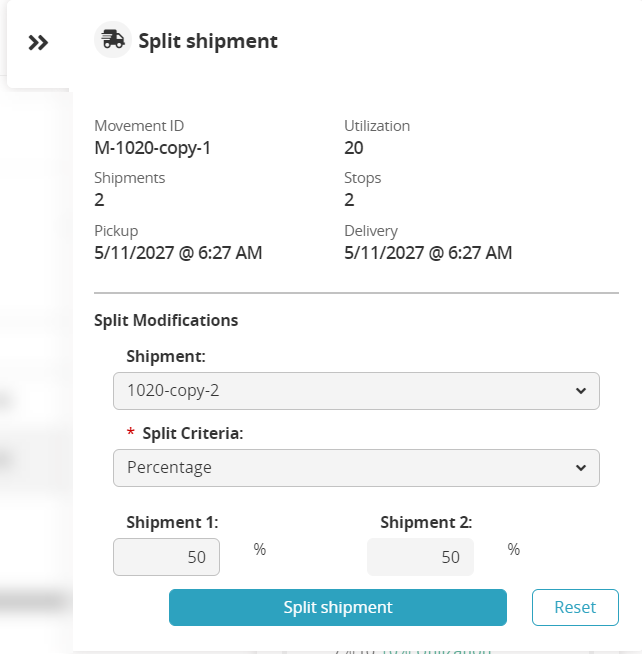Click the Split Criteria label

[193, 434]
